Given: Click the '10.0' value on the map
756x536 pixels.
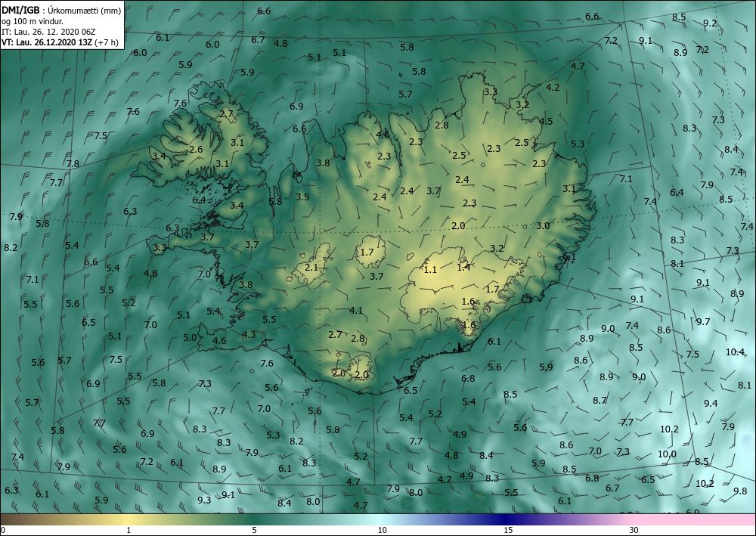Looking at the screenshot, I should [667, 454].
